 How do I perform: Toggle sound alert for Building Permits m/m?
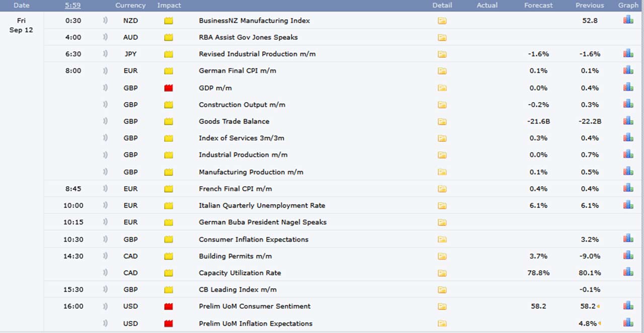105,256
